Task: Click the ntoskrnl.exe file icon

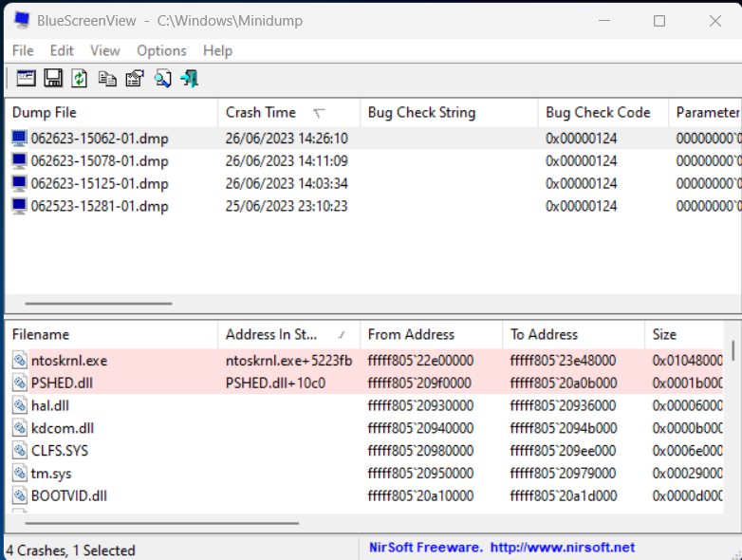Action: (x=20, y=361)
